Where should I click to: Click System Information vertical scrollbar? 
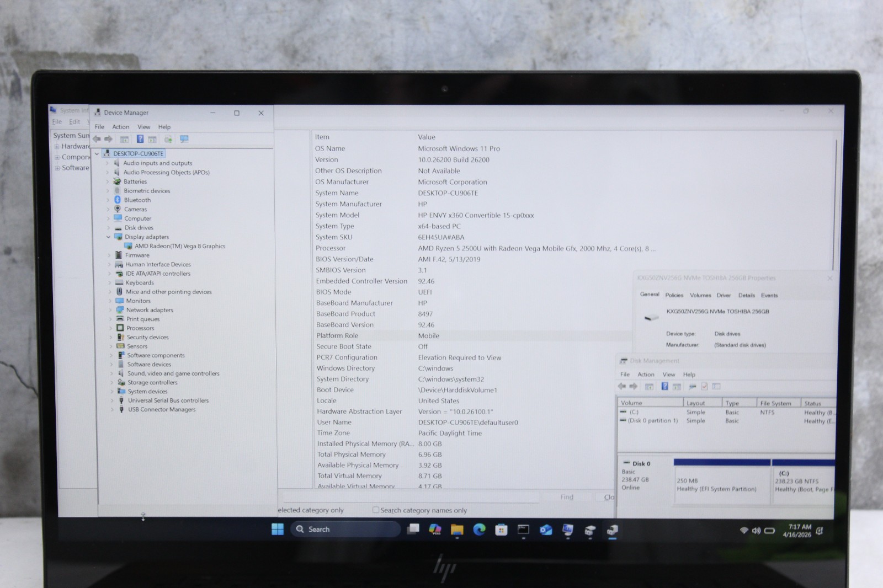[x=836, y=204]
